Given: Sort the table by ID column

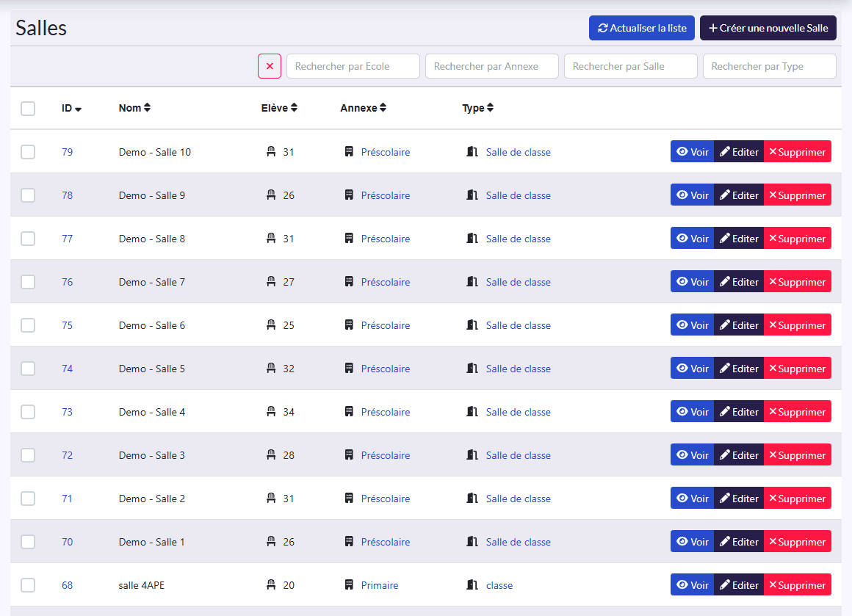Looking at the screenshot, I should click(x=71, y=108).
